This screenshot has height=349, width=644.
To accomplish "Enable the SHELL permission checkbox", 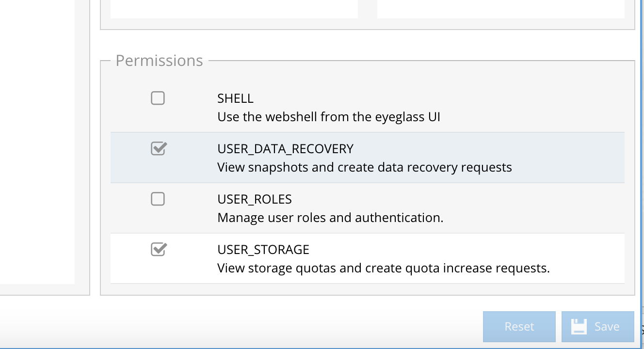I will click(x=158, y=98).
